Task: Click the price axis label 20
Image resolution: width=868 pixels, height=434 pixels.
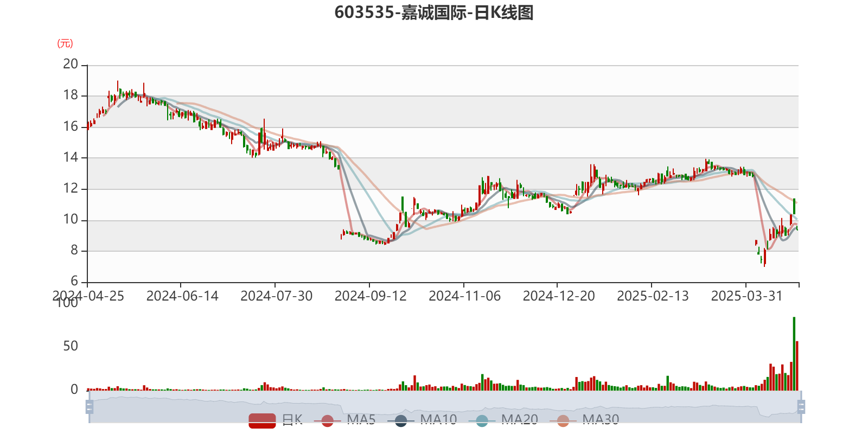Action: pyautogui.click(x=71, y=64)
